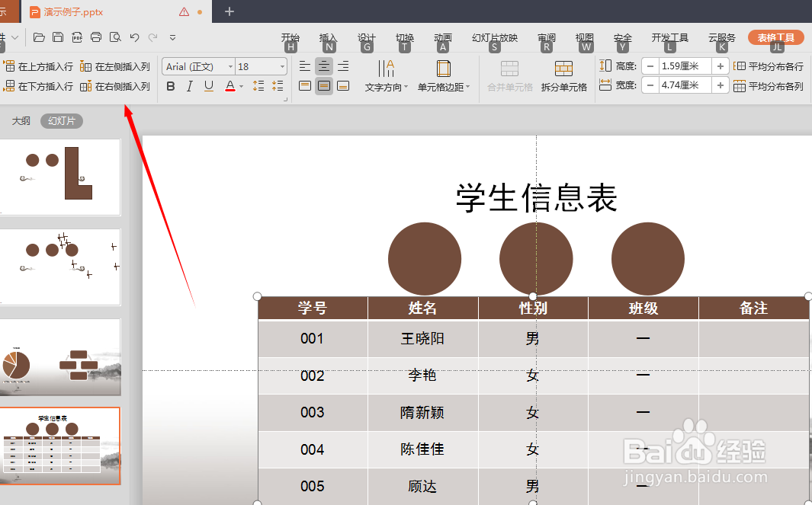Toggle bold formatting for table text
The height and width of the screenshot is (505, 812).
coord(171,86)
